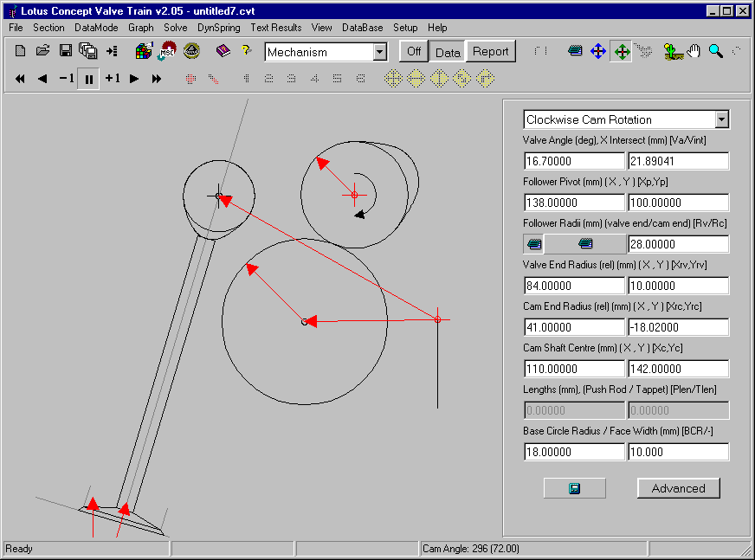Edit Cam End Radius Y field -18.02000
The width and height of the screenshot is (755, 560).
(x=678, y=327)
